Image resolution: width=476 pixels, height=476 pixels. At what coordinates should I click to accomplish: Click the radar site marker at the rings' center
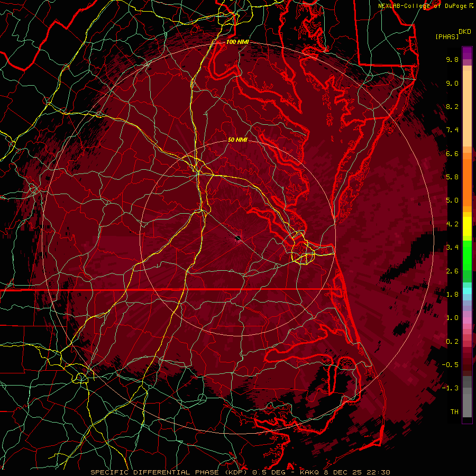(237, 238)
